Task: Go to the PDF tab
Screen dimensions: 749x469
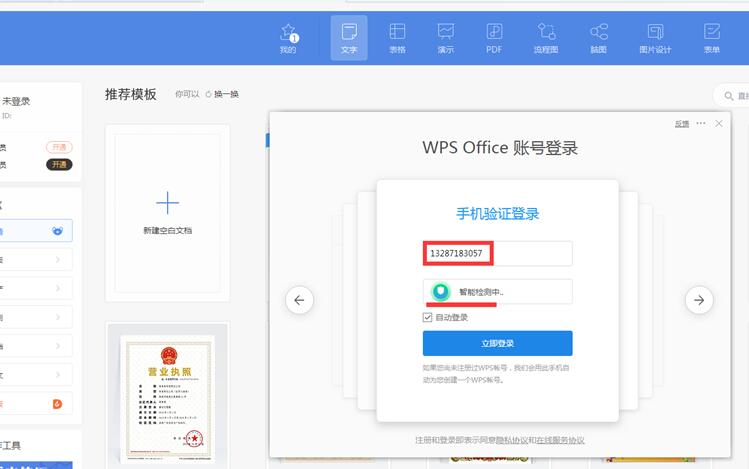Action: tap(494, 38)
